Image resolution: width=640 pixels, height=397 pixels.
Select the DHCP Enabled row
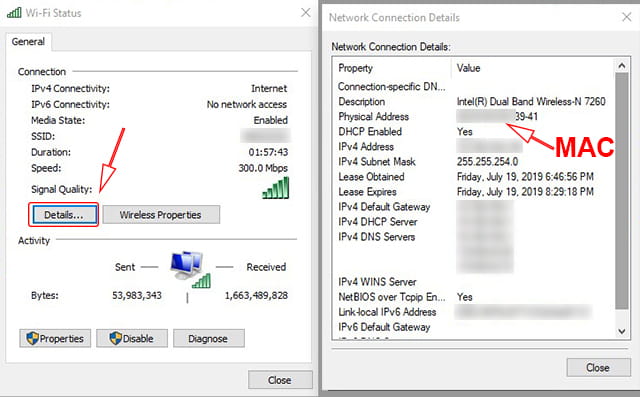click(x=473, y=132)
